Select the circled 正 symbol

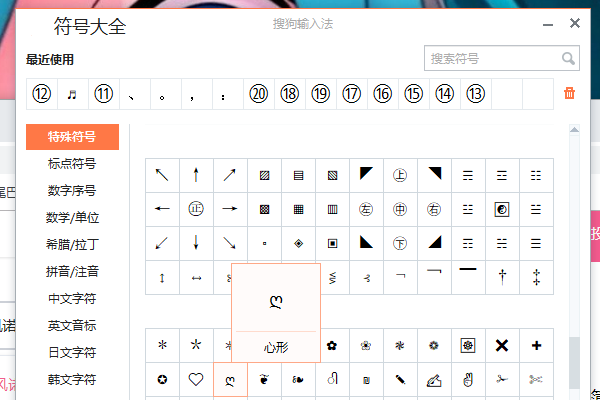(x=196, y=209)
